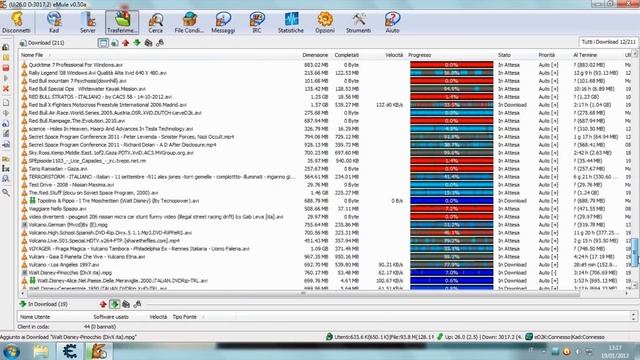This screenshot has width=640, height=360.
Task: Sort by Al Termine column header
Action: pos(585,55)
